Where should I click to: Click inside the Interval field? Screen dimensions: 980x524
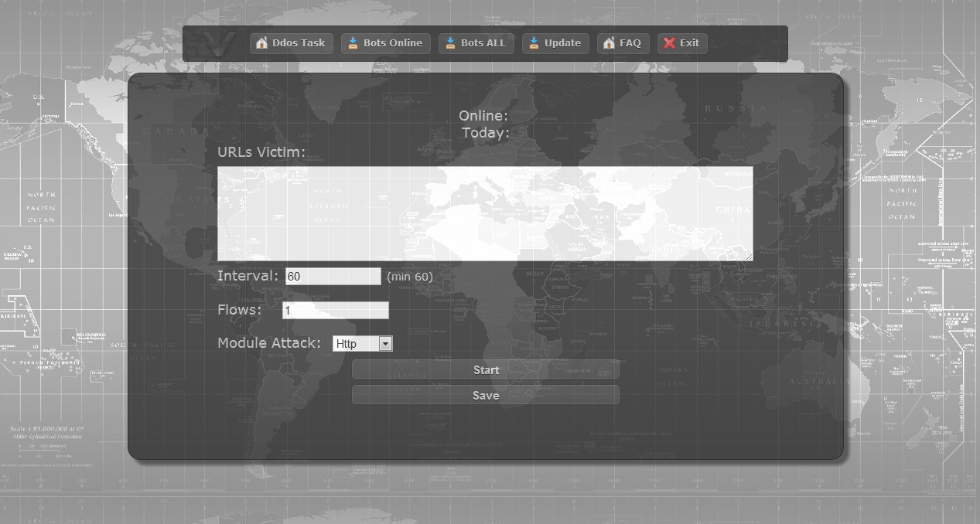point(333,276)
